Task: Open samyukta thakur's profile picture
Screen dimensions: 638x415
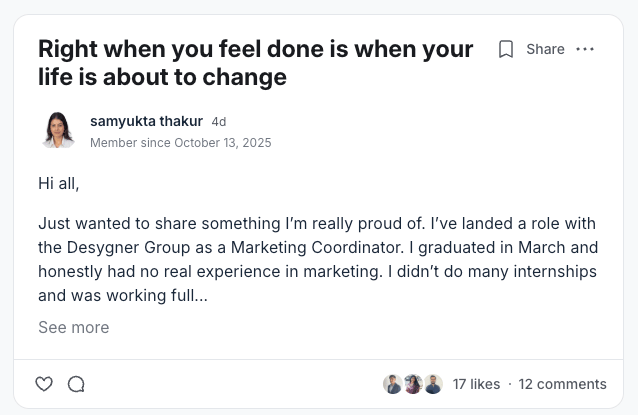Action: (x=59, y=131)
